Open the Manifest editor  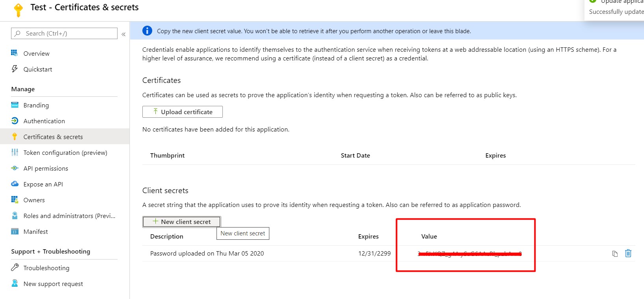point(35,231)
